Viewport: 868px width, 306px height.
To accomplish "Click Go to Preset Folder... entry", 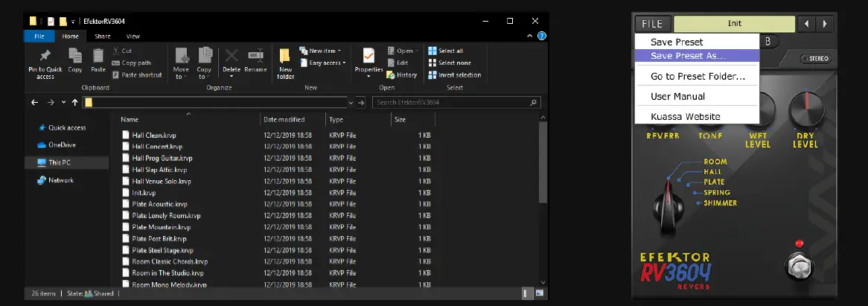I will (x=698, y=76).
